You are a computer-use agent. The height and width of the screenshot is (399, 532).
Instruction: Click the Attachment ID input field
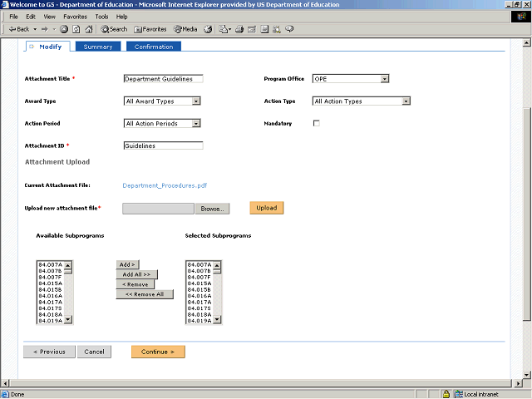tap(163, 145)
